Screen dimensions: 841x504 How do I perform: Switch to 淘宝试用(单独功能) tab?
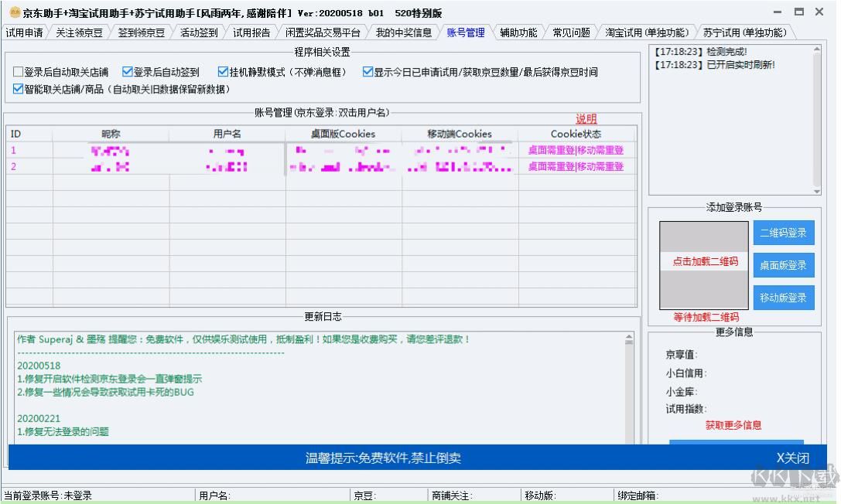(648, 32)
